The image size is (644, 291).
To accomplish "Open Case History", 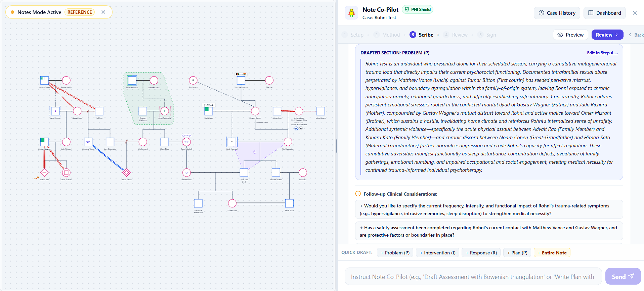I will (557, 13).
